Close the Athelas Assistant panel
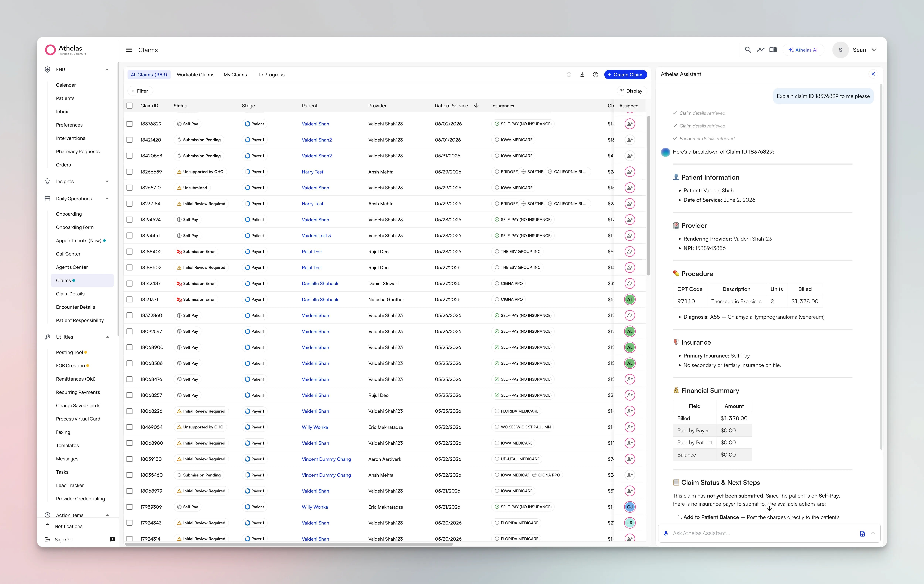The height and width of the screenshot is (584, 924). [873, 74]
